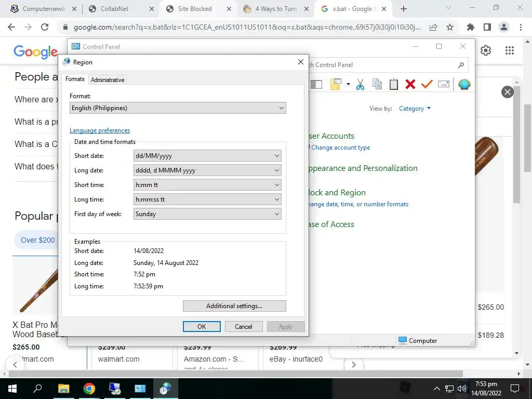The image size is (532, 399).
Task: Click the share icon in address bar
Action: 433,27
